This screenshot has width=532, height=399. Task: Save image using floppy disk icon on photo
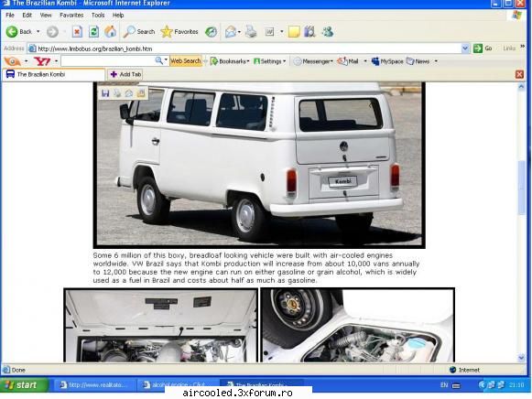click(105, 93)
